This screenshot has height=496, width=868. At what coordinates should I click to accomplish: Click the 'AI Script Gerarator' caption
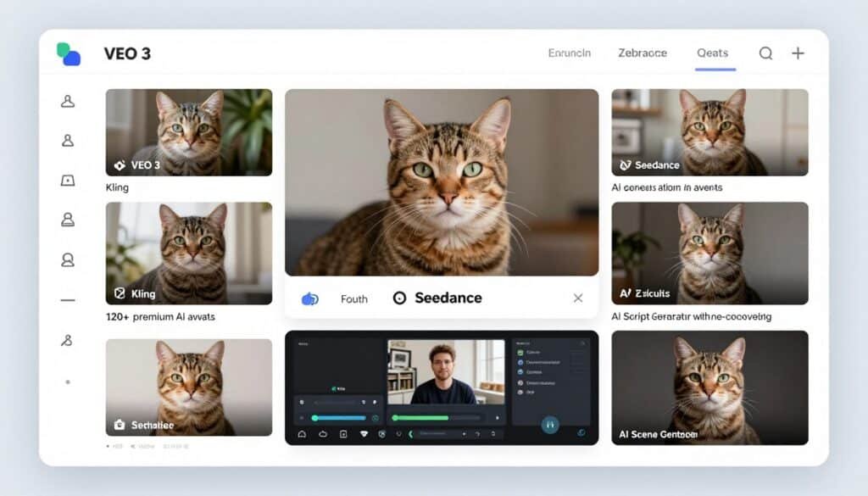[x=692, y=316]
